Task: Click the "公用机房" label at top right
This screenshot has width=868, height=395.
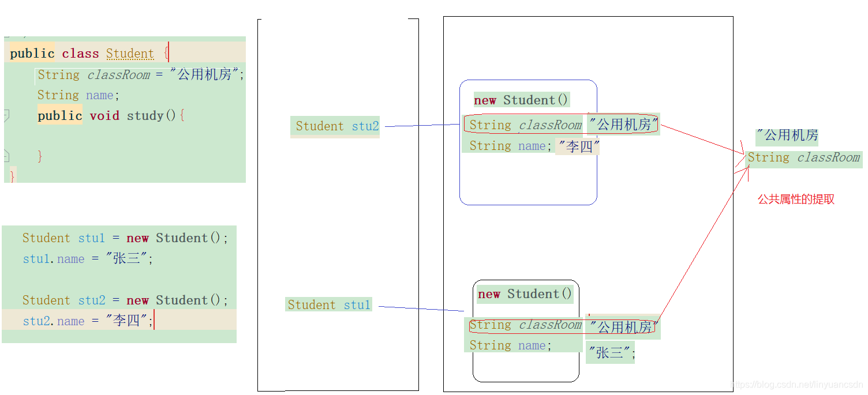Action: (786, 136)
